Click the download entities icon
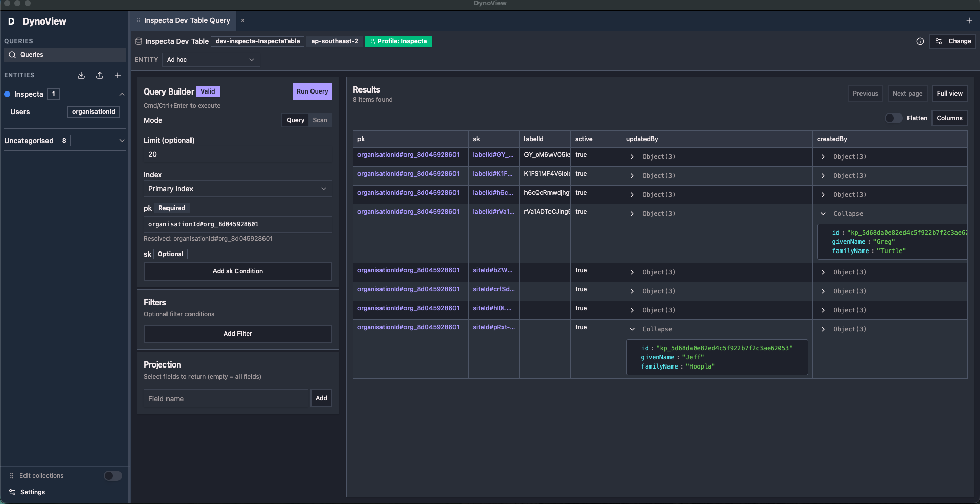The image size is (980, 504). (x=81, y=75)
